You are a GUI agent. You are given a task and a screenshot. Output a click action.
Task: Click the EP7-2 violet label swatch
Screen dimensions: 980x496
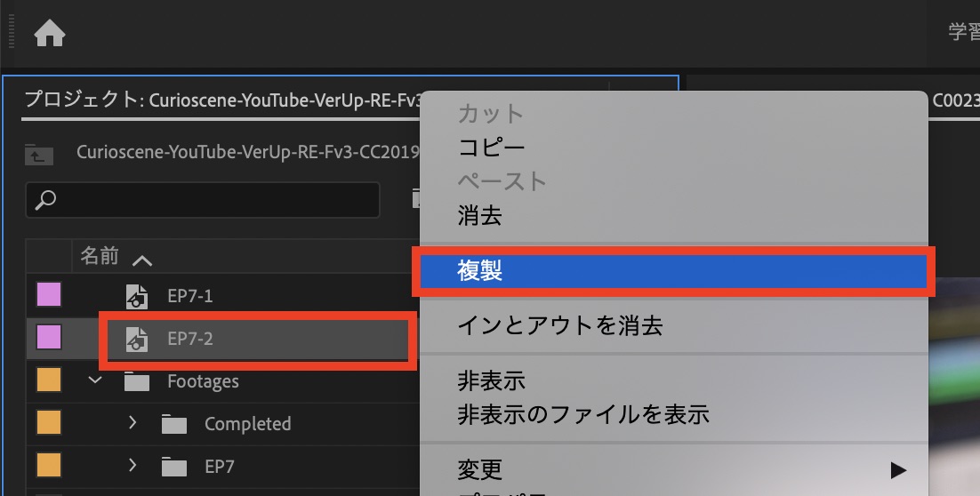[49, 337]
